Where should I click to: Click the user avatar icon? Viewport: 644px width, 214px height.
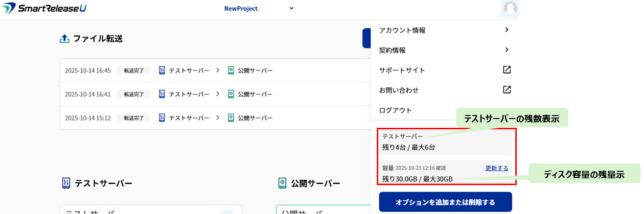tap(510, 8)
